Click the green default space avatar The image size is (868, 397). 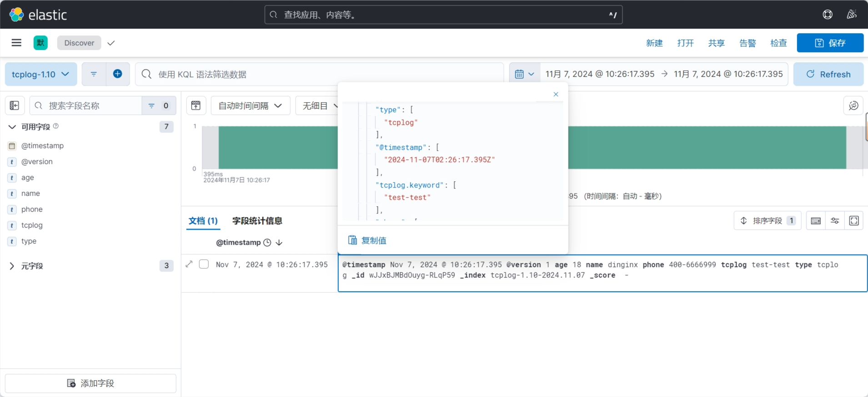pyautogui.click(x=40, y=43)
